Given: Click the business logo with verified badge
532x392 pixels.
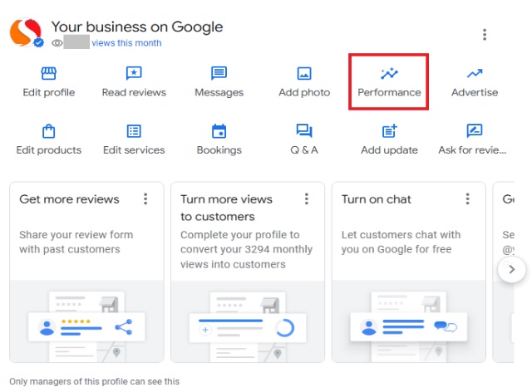Looking at the screenshot, I should pyautogui.click(x=27, y=33).
